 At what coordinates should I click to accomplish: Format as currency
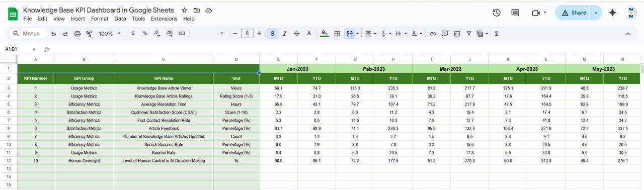133,34
